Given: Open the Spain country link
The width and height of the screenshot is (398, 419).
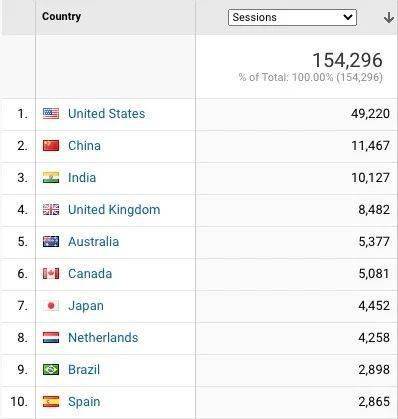Looking at the screenshot, I should pyautogui.click(x=84, y=402).
